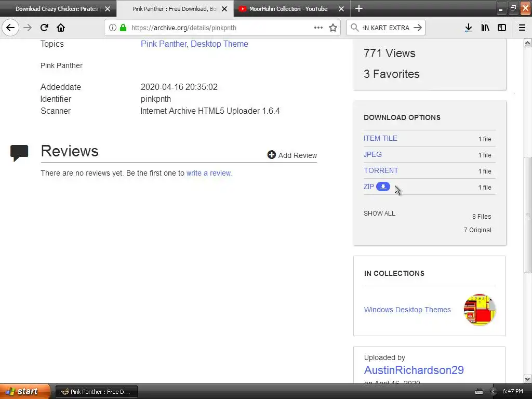Select the 3 Favorites text
The height and width of the screenshot is (399, 532).
tap(392, 74)
